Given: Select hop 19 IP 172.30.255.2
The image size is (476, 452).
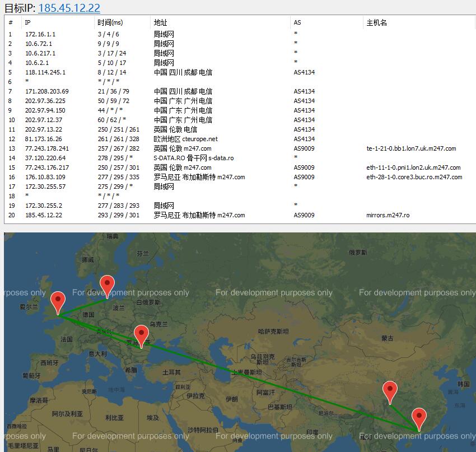Looking at the screenshot, I should 44,206.
